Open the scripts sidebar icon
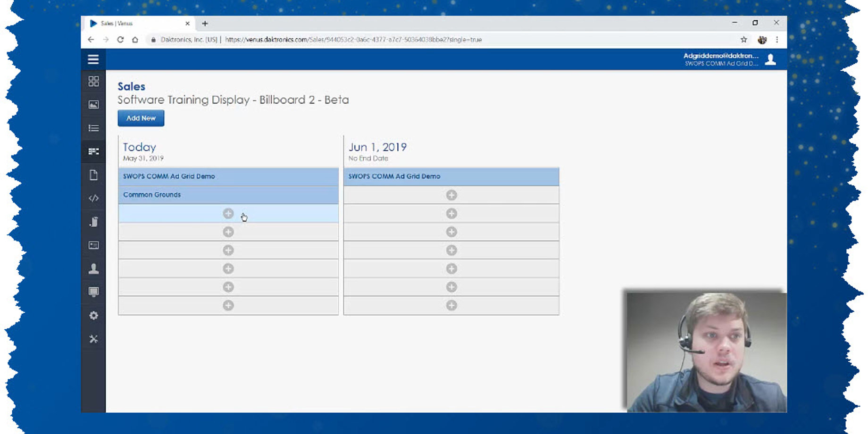 click(x=93, y=222)
